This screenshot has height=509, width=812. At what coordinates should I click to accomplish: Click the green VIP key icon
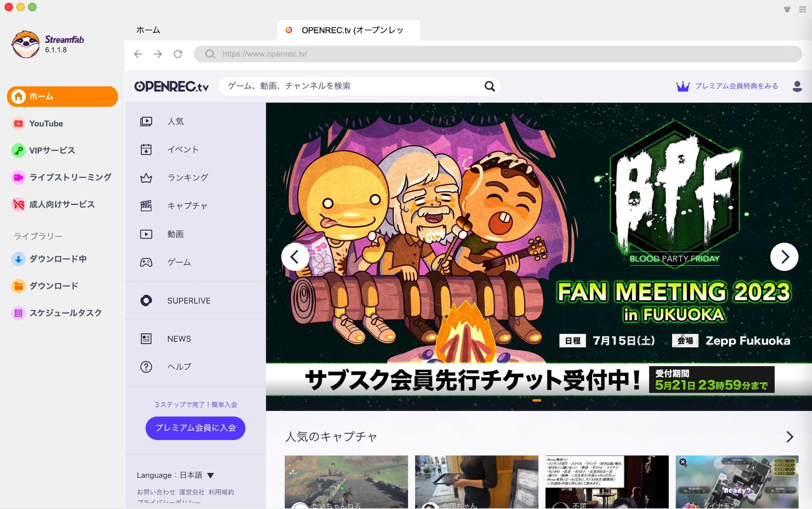18,151
